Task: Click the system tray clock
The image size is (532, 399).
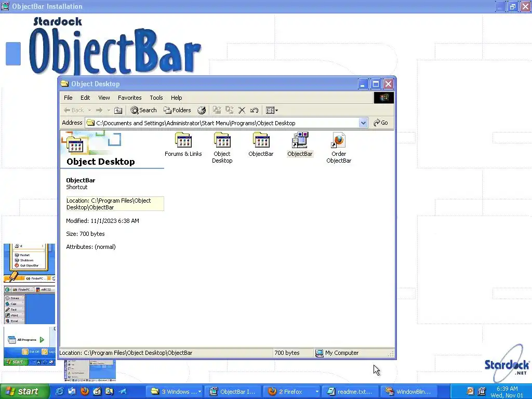Action: click(x=507, y=392)
